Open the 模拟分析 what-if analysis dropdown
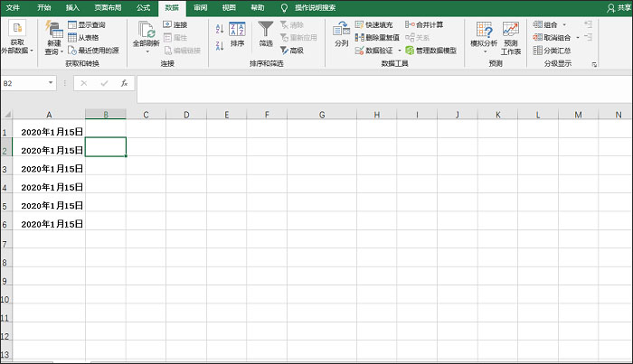Screen dimensions: 633x364 tap(484, 52)
